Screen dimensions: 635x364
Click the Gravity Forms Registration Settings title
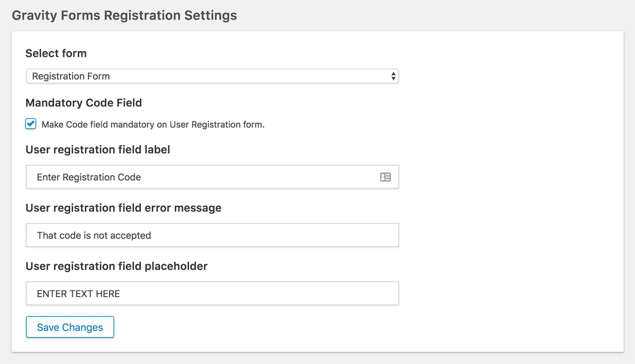[x=124, y=15]
